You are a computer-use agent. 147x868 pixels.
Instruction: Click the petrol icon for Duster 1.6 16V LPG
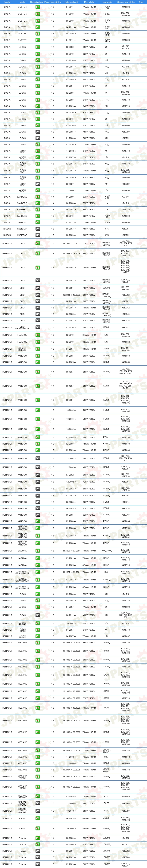click(x=38, y=7)
